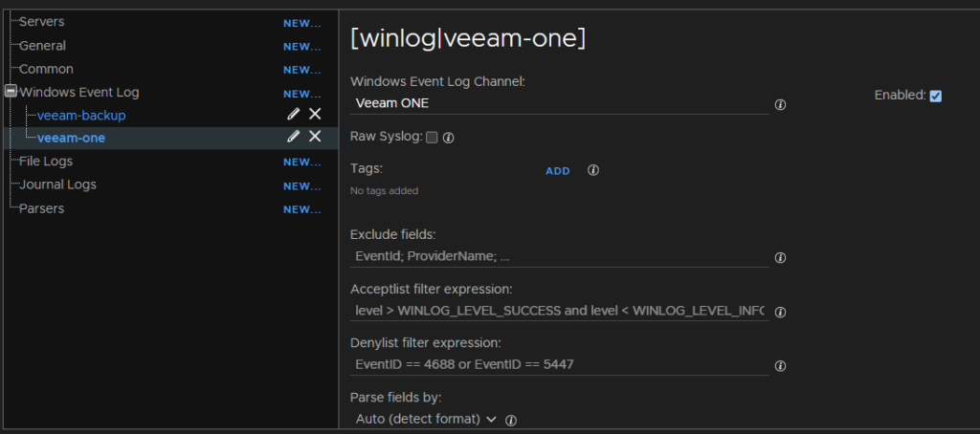This screenshot has height=434, width=980.
Task: Remove the veeam-one entry with X icon
Action: [x=315, y=136]
